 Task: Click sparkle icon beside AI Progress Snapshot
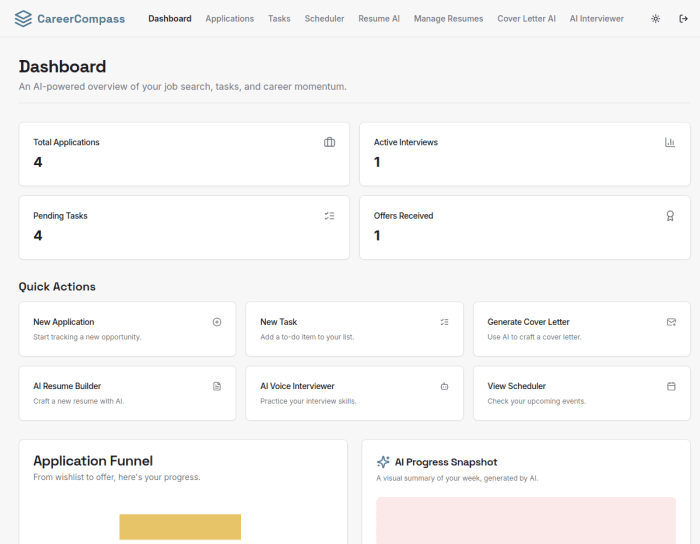tap(383, 462)
